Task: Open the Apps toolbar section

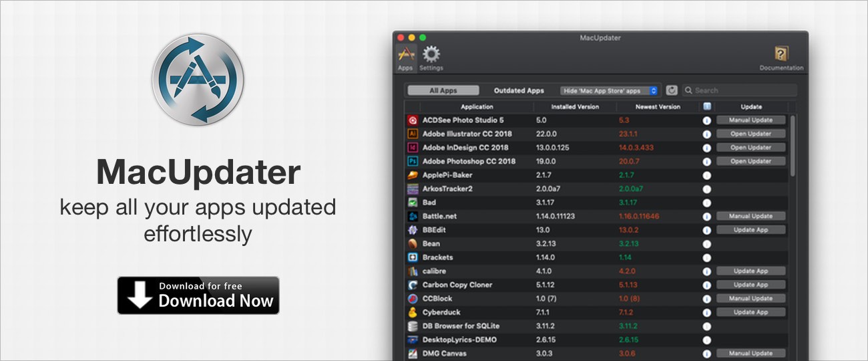Action: pos(405,58)
